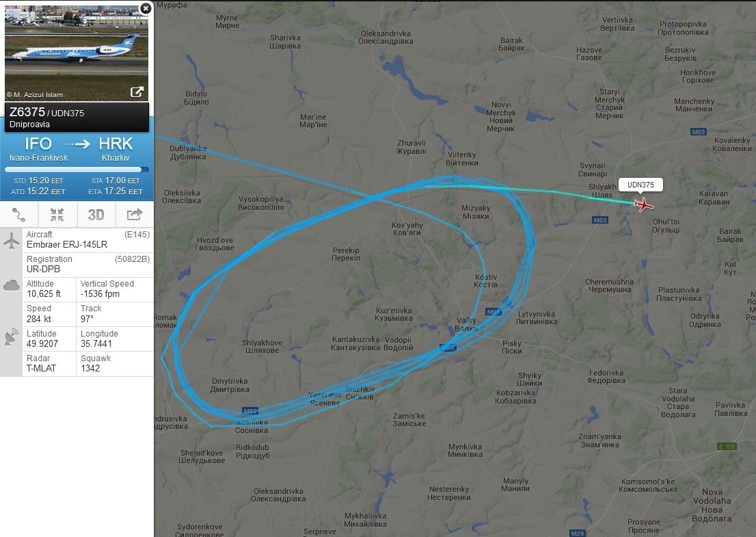Screen dimensions: 756x537
Task: Open the 3D view
Action: click(96, 215)
